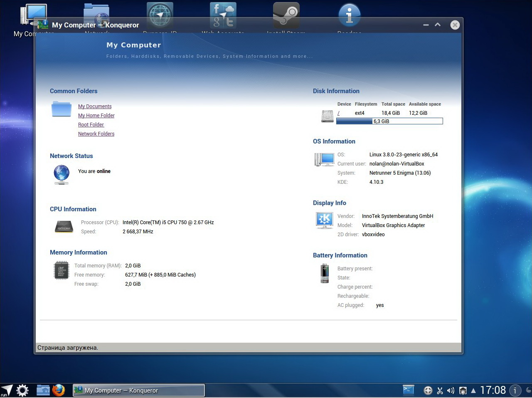Open the Network folder desktop icon
Screen dimensions: 532x398
click(96, 15)
